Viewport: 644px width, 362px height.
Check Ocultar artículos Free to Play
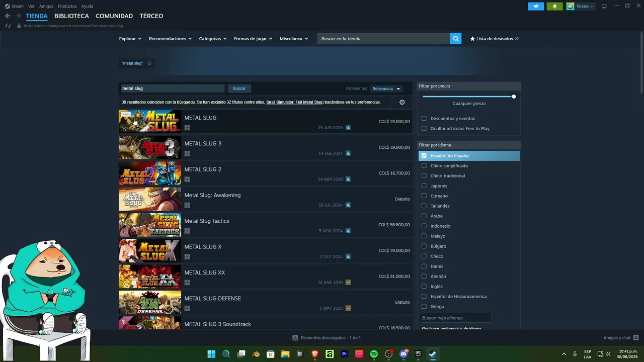pyautogui.click(x=424, y=129)
